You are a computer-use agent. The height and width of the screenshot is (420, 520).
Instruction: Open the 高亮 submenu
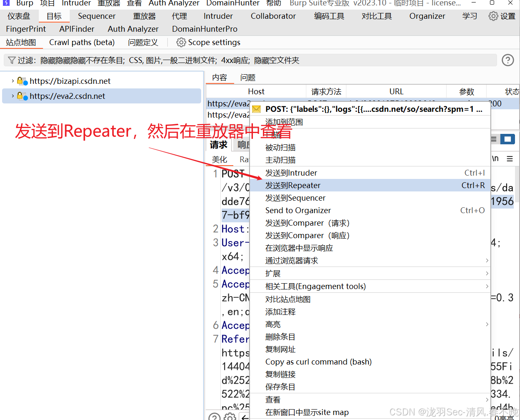[x=370, y=324]
